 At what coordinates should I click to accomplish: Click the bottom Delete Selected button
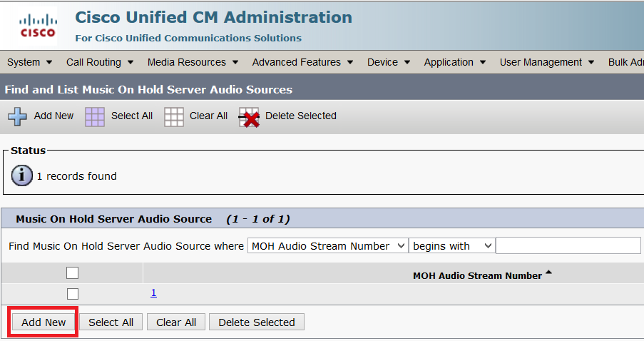click(257, 322)
